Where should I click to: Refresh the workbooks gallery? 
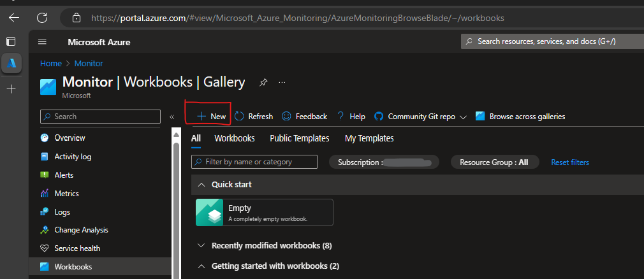pyautogui.click(x=254, y=117)
